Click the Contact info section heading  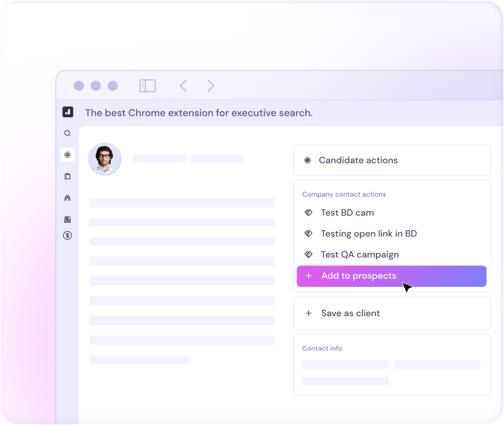point(322,349)
